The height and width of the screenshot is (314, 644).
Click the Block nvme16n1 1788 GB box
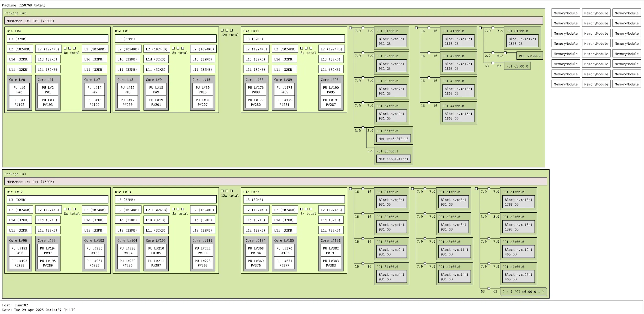click(519, 202)
